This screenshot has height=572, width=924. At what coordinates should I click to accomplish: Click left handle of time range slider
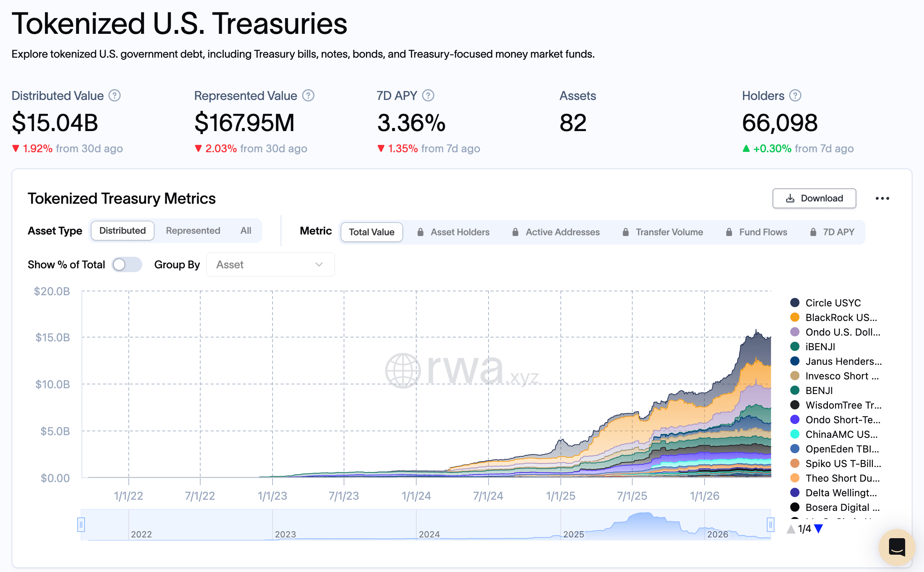(x=81, y=524)
